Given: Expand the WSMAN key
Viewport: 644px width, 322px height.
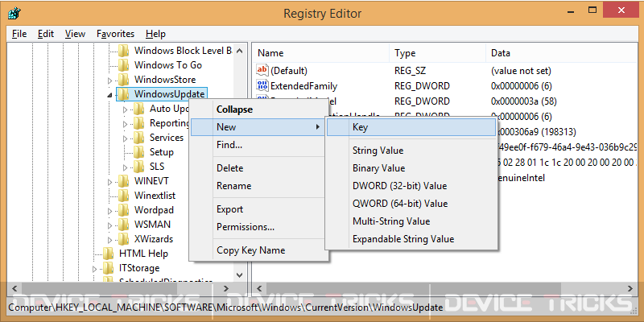Looking at the screenshot, I should tap(109, 225).
